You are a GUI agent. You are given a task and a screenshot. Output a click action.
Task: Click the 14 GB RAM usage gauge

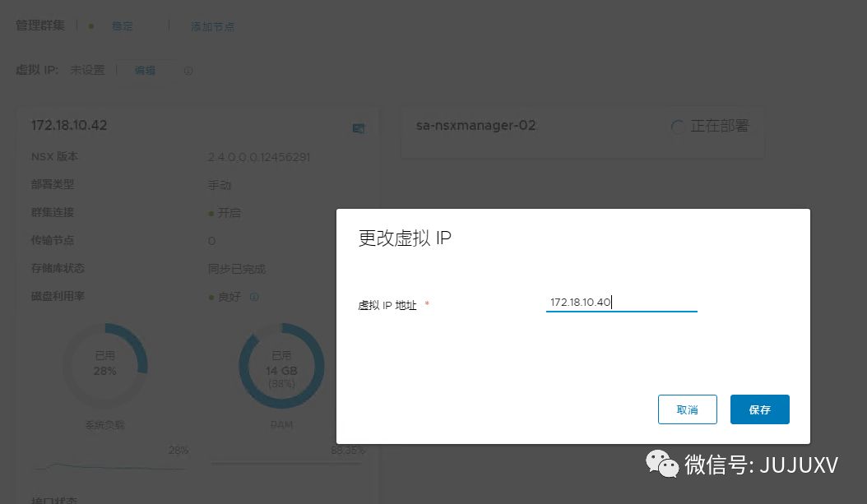click(x=281, y=366)
